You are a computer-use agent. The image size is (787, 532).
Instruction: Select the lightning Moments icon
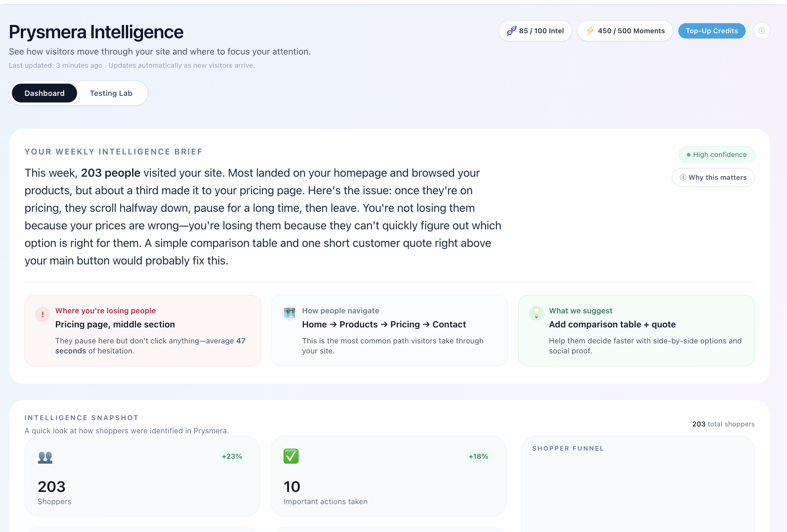[x=590, y=30]
